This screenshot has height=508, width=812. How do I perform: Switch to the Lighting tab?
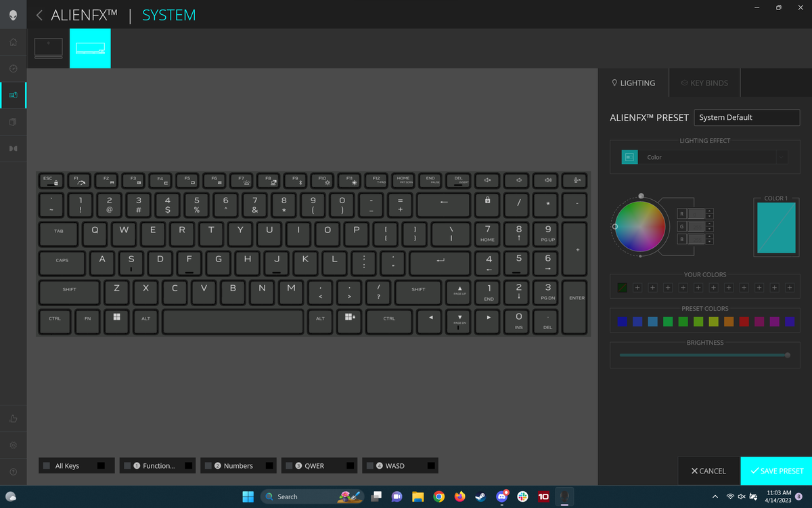[633, 83]
